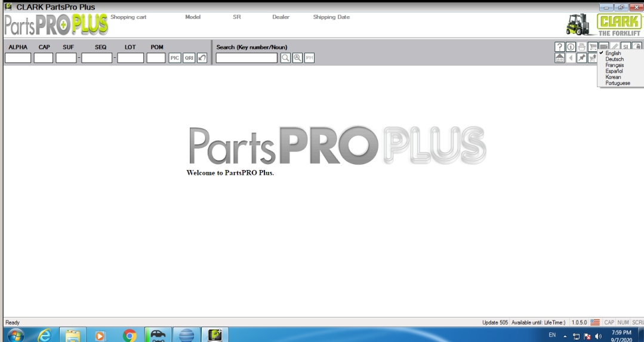The width and height of the screenshot is (644, 342).
Task: Click the SI toolbar button
Action: pos(625,47)
